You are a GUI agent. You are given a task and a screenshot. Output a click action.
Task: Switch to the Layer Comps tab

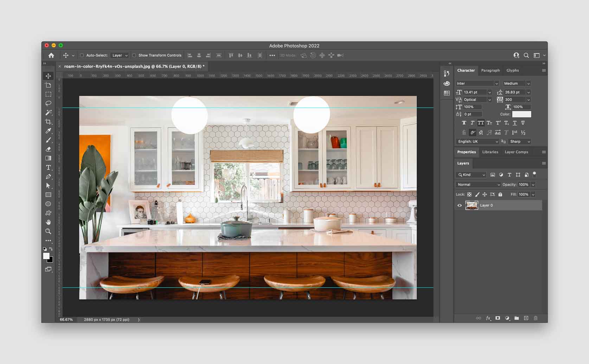coord(516,152)
